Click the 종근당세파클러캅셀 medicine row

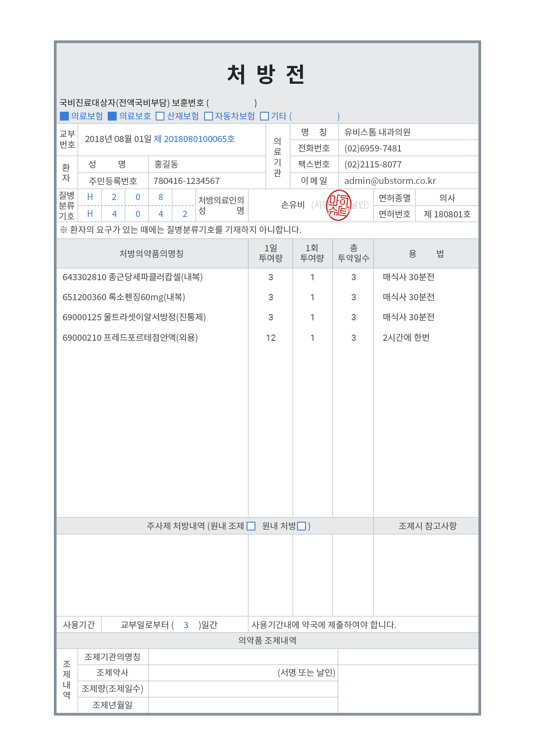pyautogui.click(x=267, y=277)
